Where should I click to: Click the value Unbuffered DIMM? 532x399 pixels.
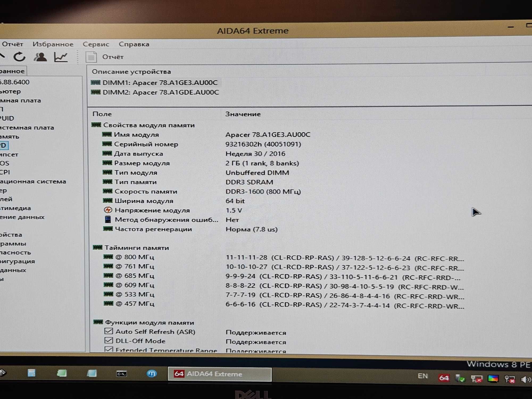(x=257, y=172)
